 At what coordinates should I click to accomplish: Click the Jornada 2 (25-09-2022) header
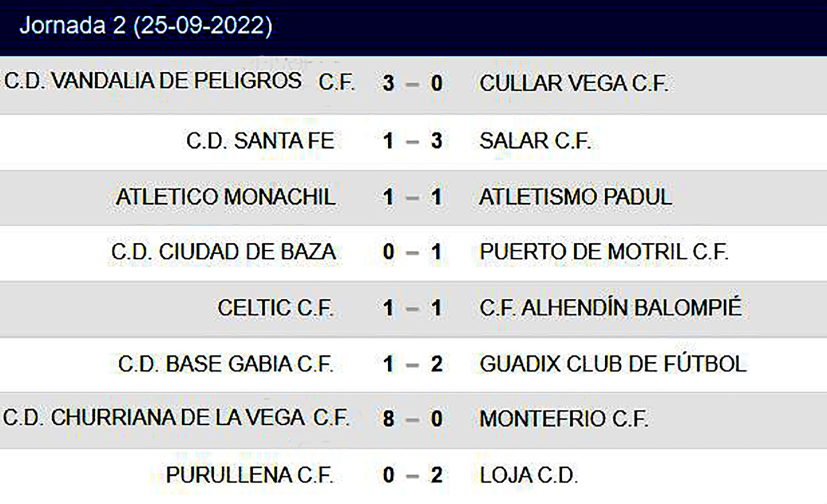(146, 26)
